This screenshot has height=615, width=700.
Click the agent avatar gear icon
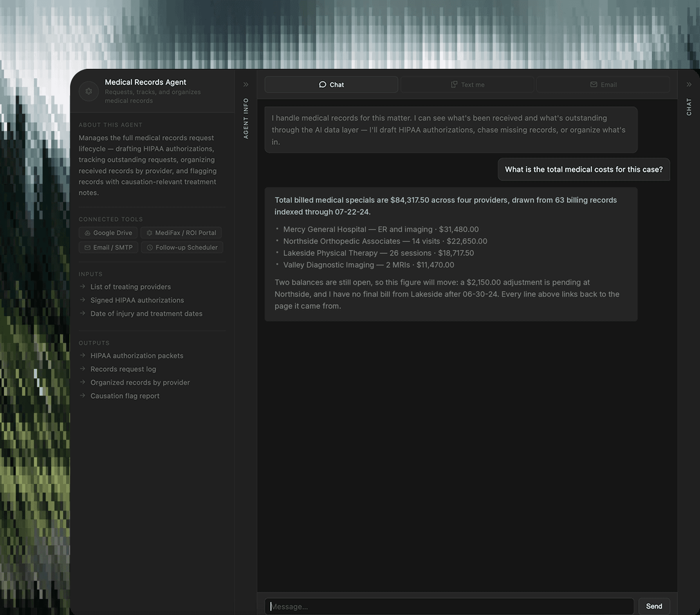(x=89, y=91)
